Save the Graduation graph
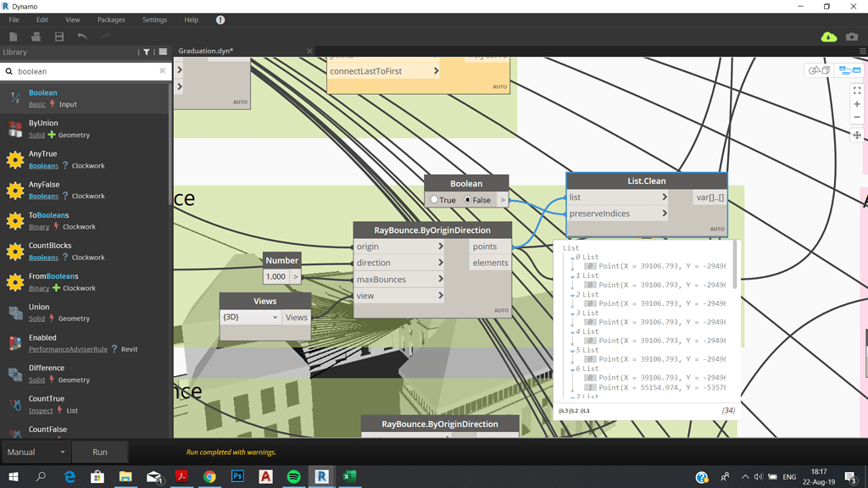Viewport: 868px width, 488px height. [59, 36]
